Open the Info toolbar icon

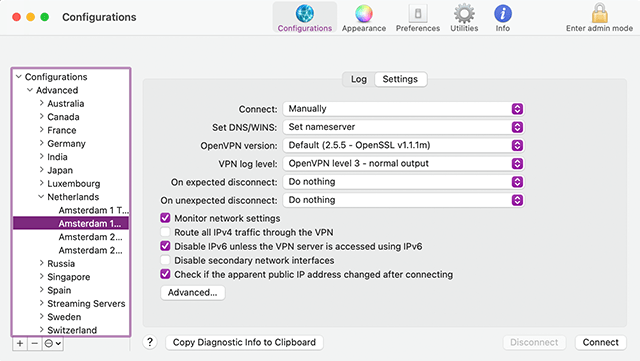click(503, 13)
